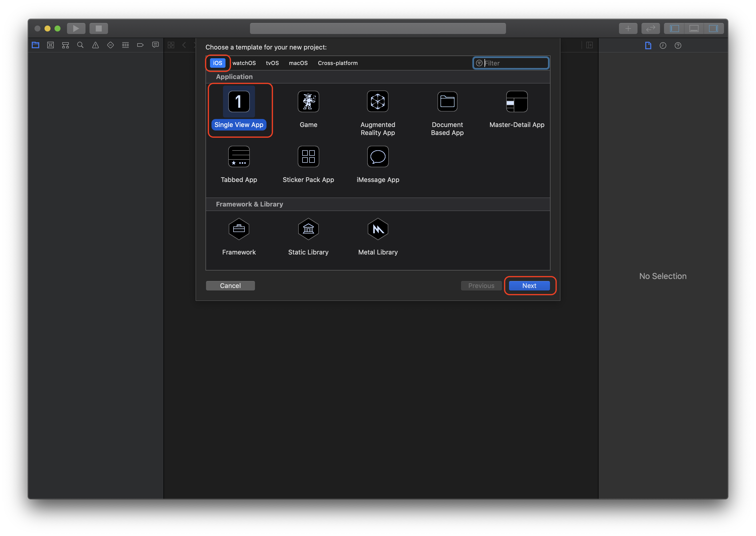Select the Document Based App template
This screenshot has width=756, height=536.
point(447,102)
